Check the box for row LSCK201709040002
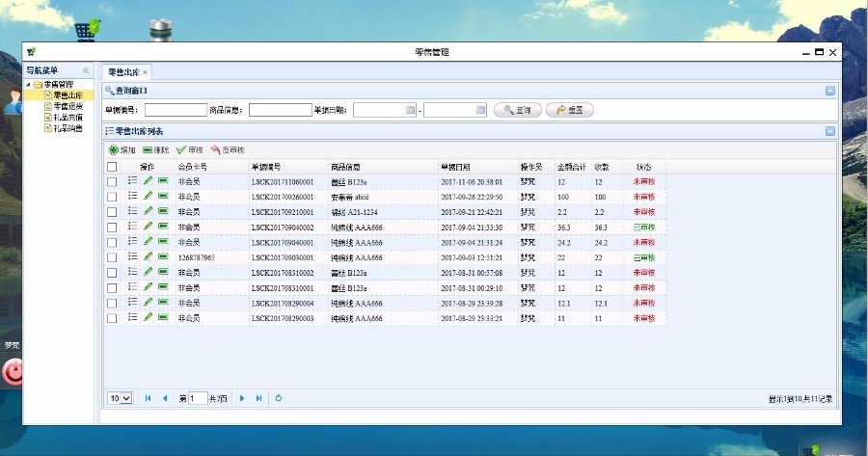Screen dimensions: 868x456 pyautogui.click(x=112, y=228)
